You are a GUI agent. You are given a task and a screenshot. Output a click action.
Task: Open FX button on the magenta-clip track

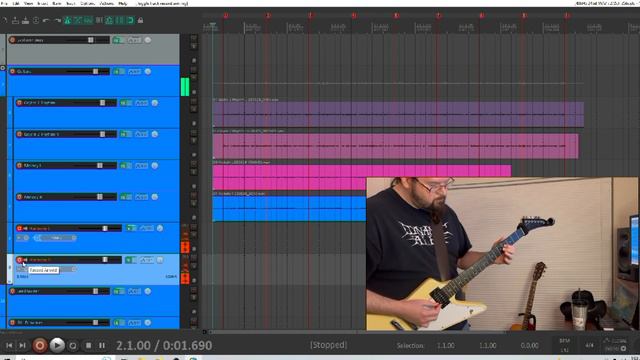tap(142, 166)
